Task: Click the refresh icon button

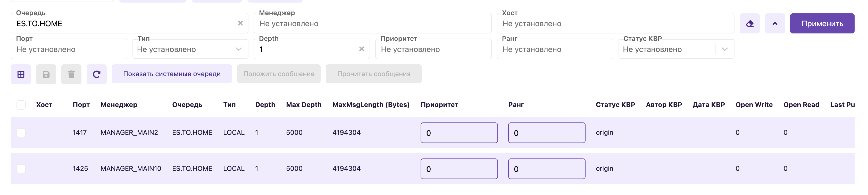Action: [96, 74]
